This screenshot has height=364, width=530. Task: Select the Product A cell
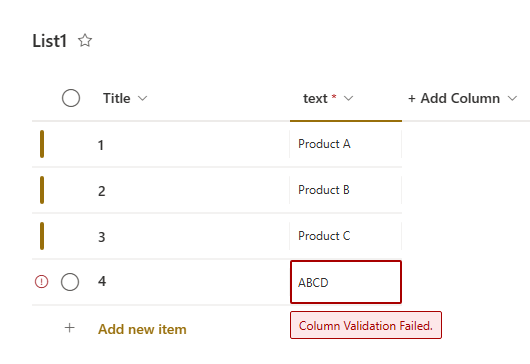(345, 144)
